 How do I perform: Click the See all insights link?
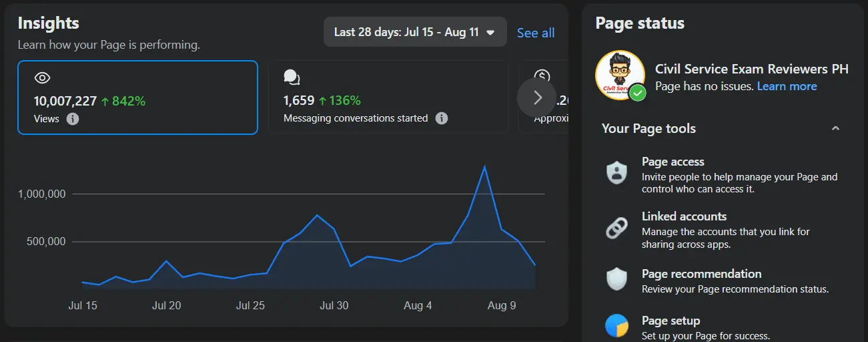click(x=536, y=33)
